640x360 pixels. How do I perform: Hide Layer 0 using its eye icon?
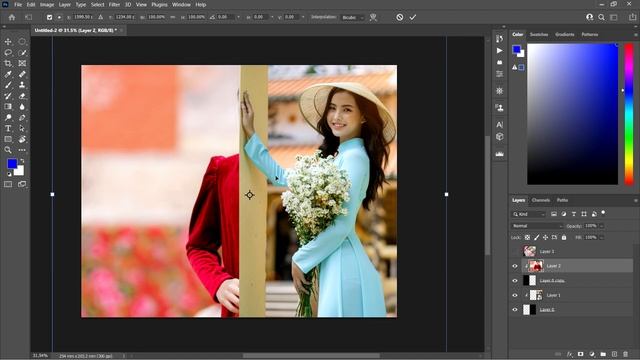pyautogui.click(x=515, y=310)
